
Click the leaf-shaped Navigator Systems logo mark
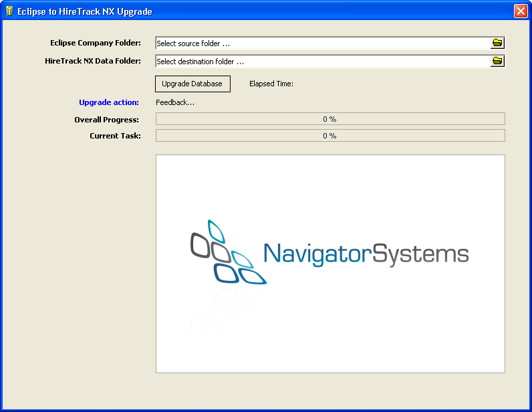(227, 253)
